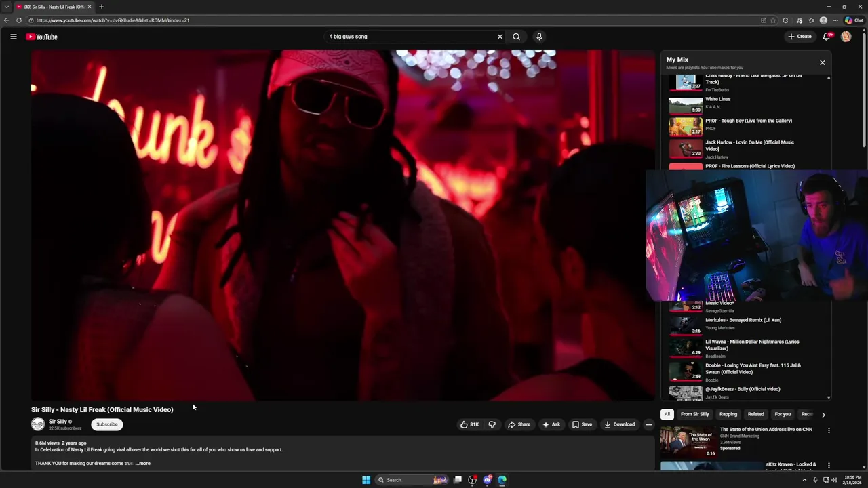This screenshot has height=488, width=868.
Task: Open the Copilot Chat button
Action: pos(854,20)
